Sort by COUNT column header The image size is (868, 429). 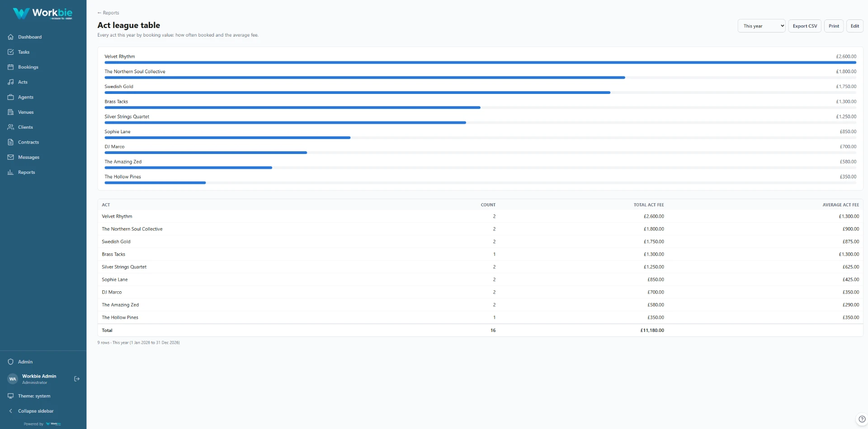pyautogui.click(x=488, y=205)
